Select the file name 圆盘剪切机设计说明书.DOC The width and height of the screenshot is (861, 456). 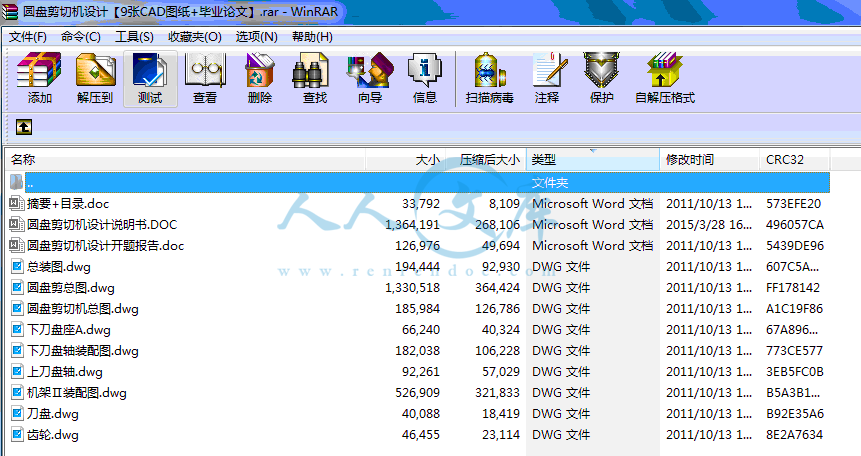point(102,224)
